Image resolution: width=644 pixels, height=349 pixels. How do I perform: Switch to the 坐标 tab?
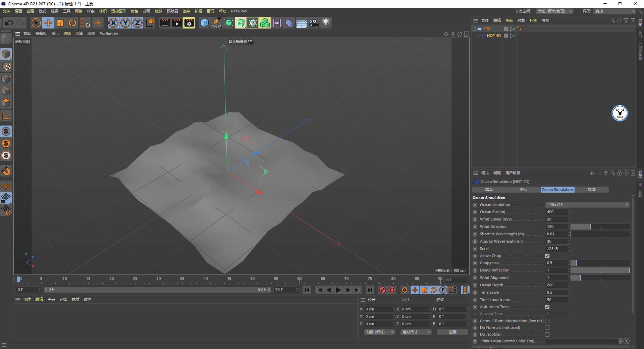(x=523, y=190)
